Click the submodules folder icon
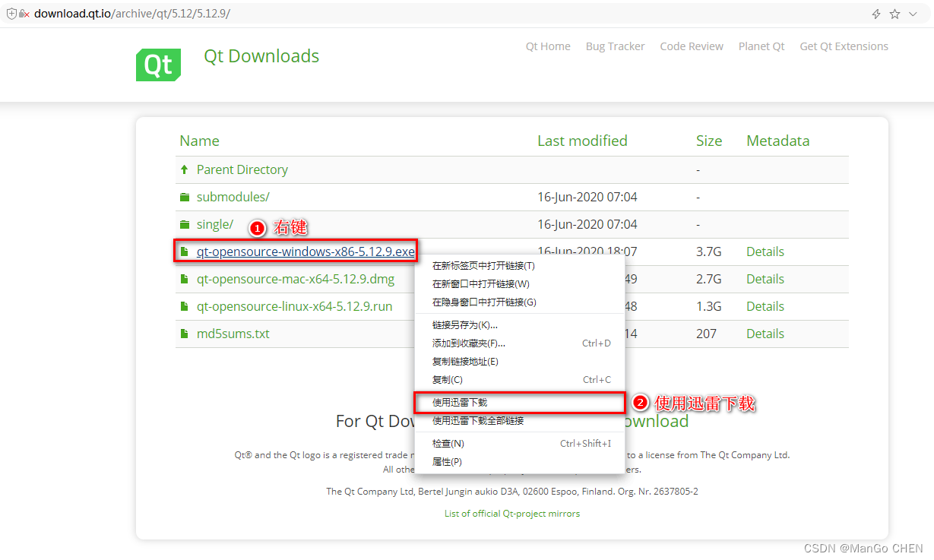 (x=184, y=197)
